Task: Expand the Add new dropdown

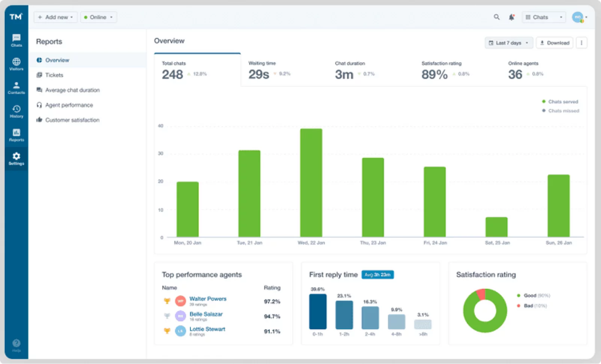Action: point(56,17)
